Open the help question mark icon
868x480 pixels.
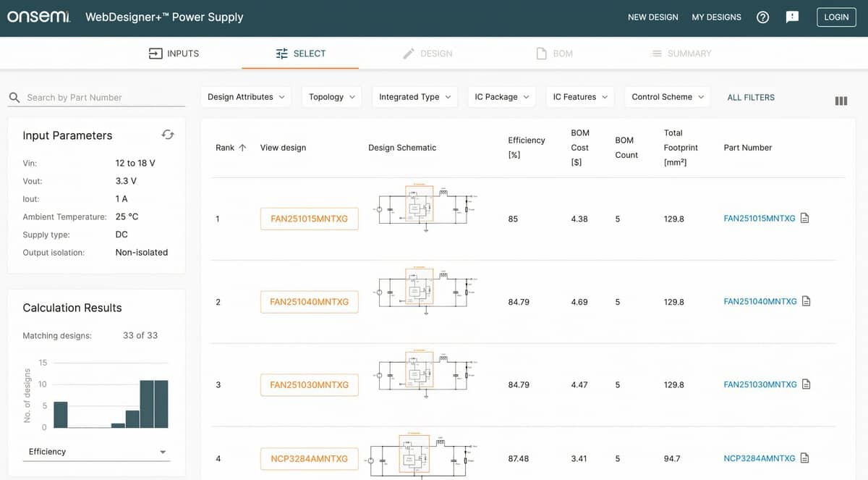tap(762, 17)
